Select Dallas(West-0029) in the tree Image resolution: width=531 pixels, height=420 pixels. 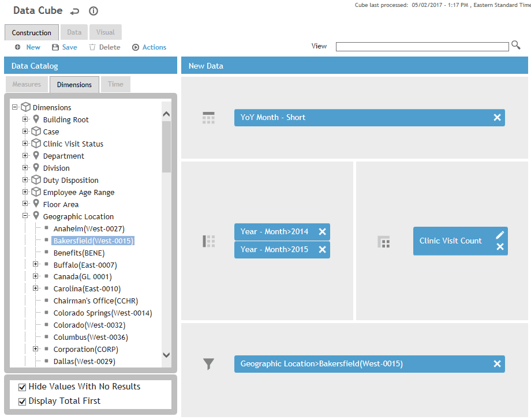pos(84,362)
